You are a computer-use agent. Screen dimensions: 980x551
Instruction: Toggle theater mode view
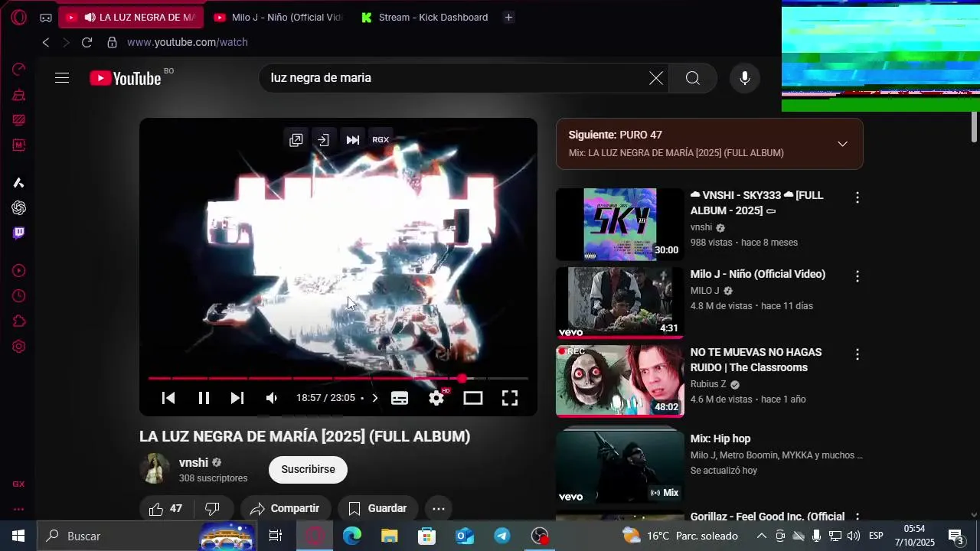473,398
